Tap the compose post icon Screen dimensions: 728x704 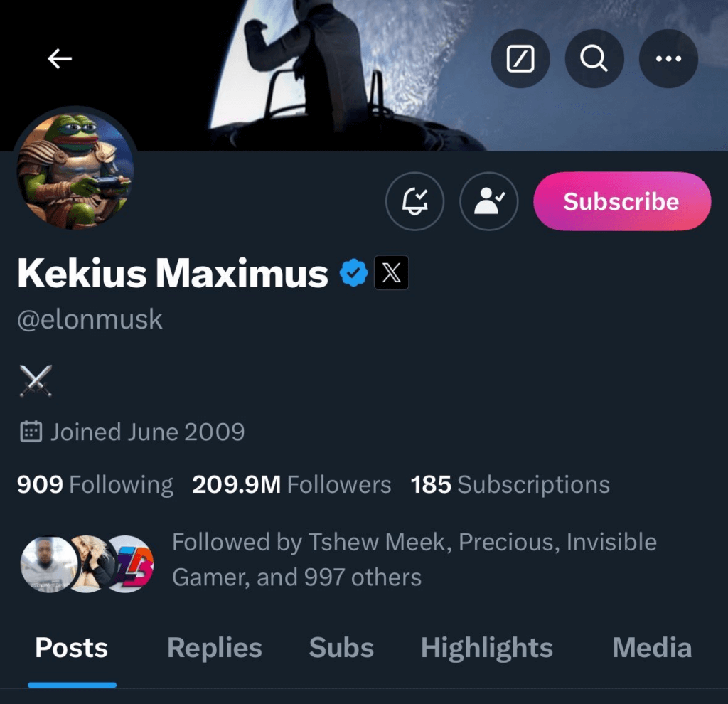[520, 59]
